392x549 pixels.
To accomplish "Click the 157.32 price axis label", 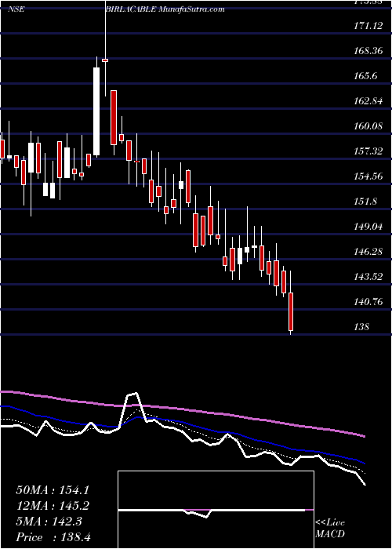I will point(368,151).
